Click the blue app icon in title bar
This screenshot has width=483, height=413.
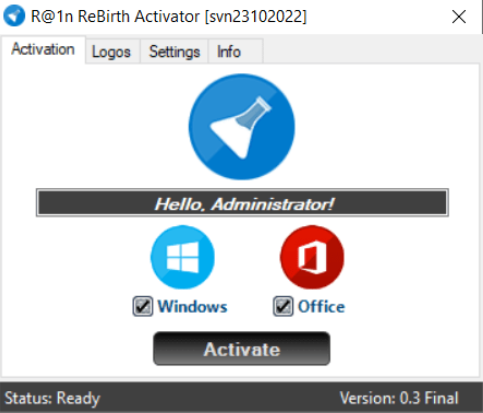pos(14,16)
